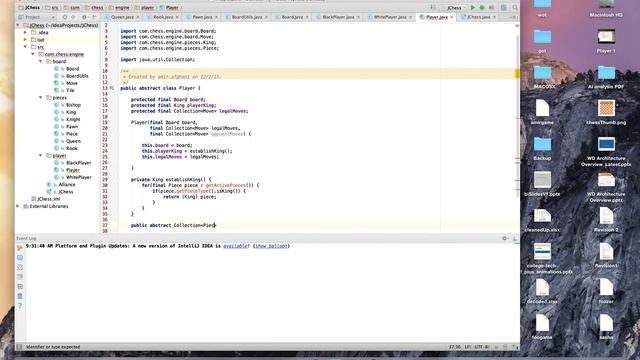Start debugging with the bug icon
Image resolution: width=640 pixels, height=360 pixels.
(482, 7)
